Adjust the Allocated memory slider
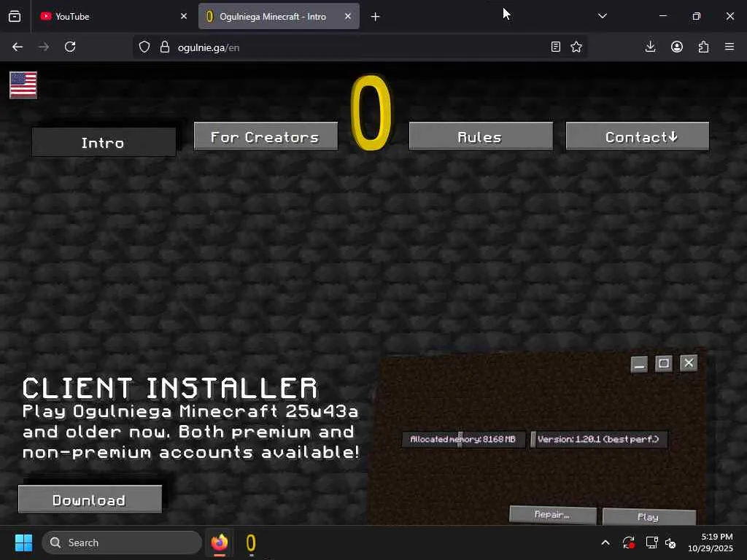This screenshot has height=560, width=747. click(463, 439)
